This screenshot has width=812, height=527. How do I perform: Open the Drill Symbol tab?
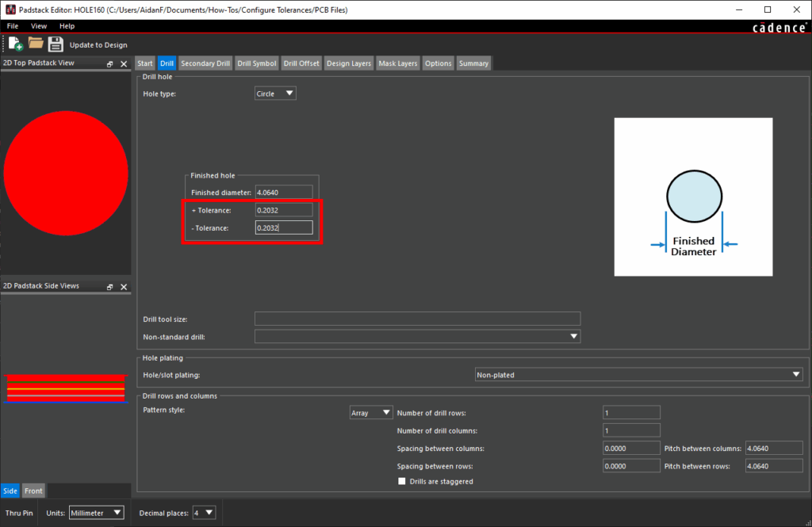pos(257,63)
